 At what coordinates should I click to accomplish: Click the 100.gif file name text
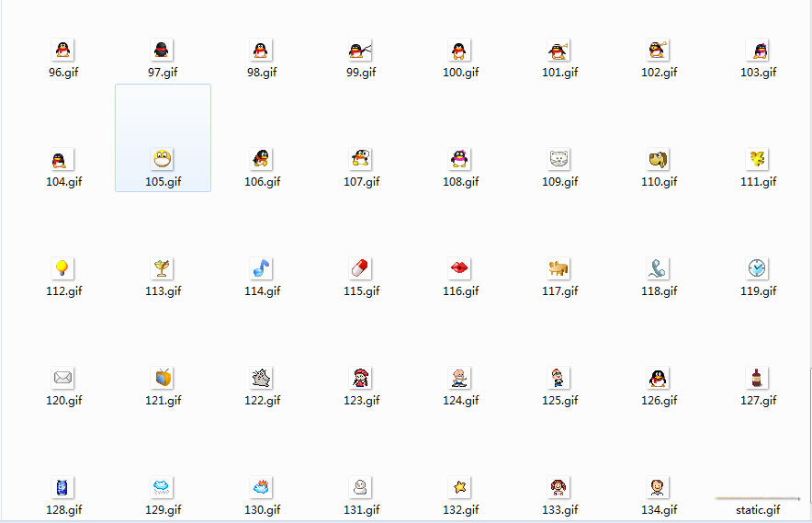tap(460, 73)
